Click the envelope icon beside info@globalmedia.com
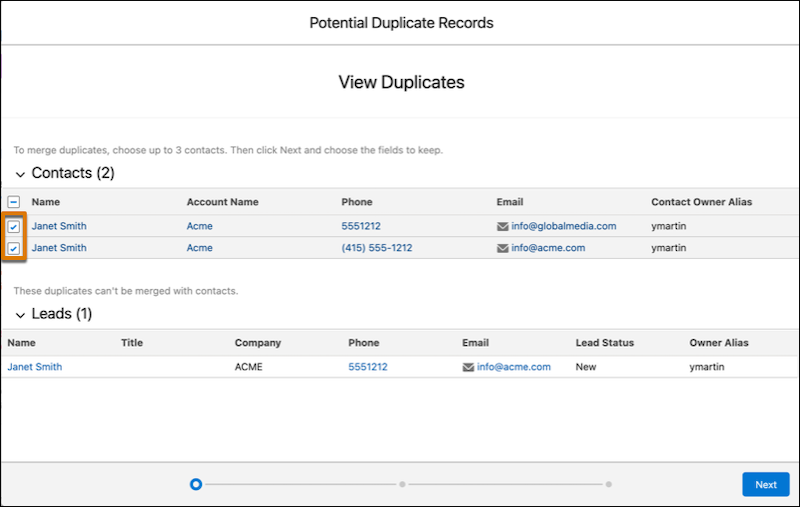 [x=502, y=226]
